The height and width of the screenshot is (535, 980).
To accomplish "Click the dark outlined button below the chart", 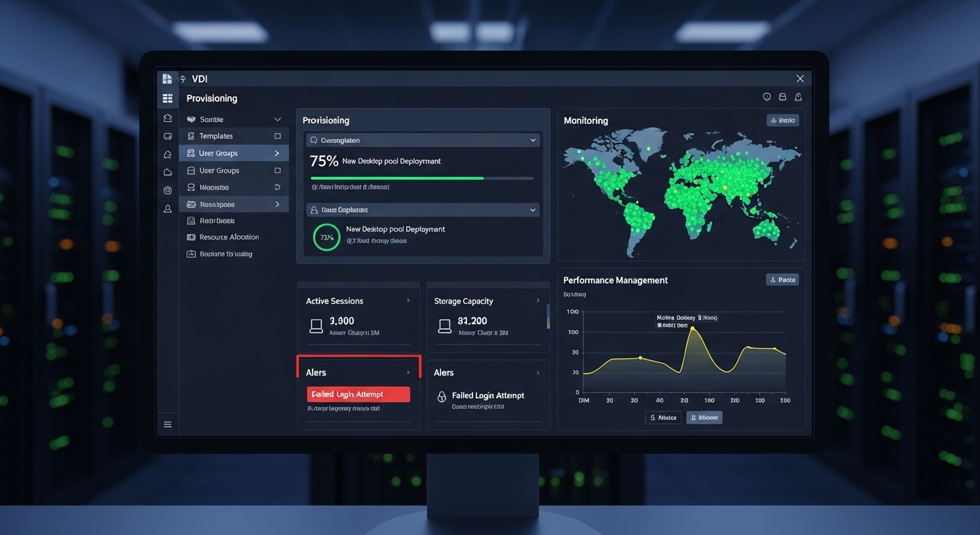I will pos(663,417).
